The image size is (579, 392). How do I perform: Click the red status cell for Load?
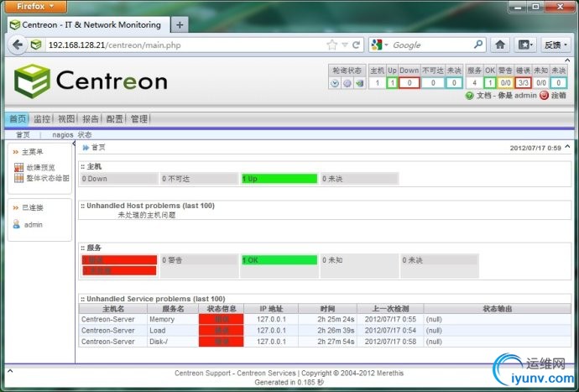coord(222,330)
